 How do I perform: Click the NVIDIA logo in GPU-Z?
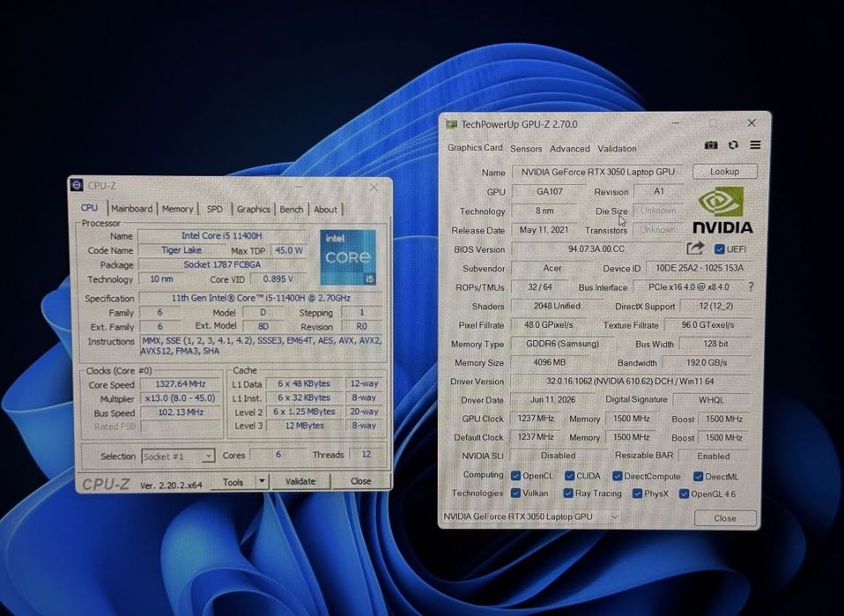(722, 210)
